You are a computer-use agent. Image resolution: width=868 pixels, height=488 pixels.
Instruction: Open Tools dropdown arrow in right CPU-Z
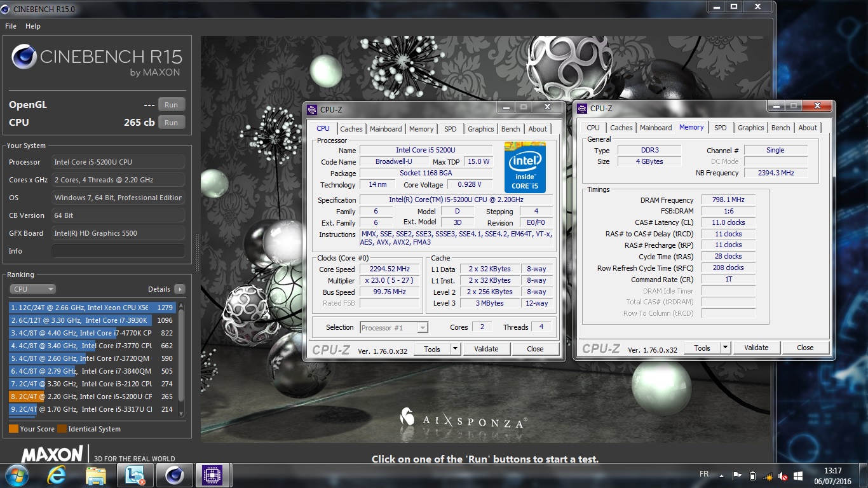pyautogui.click(x=725, y=348)
